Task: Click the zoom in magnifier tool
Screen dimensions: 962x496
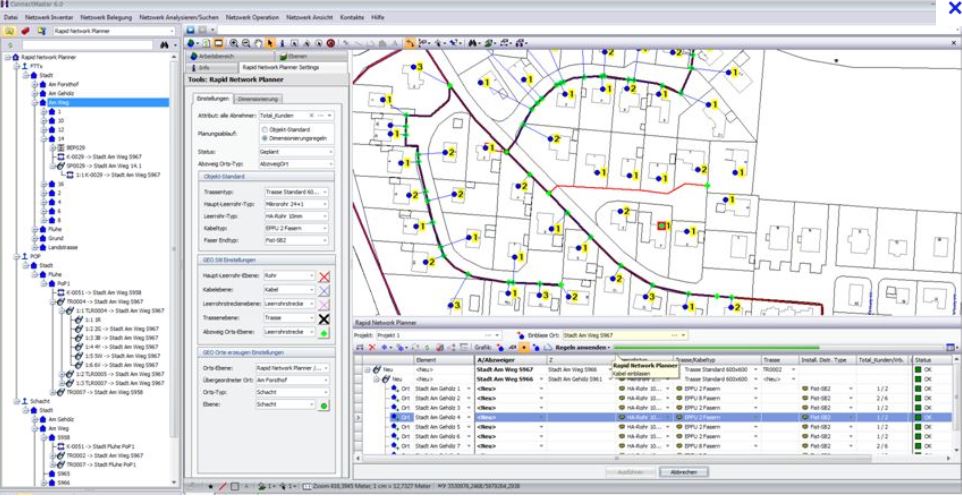Action: [x=235, y=46]
